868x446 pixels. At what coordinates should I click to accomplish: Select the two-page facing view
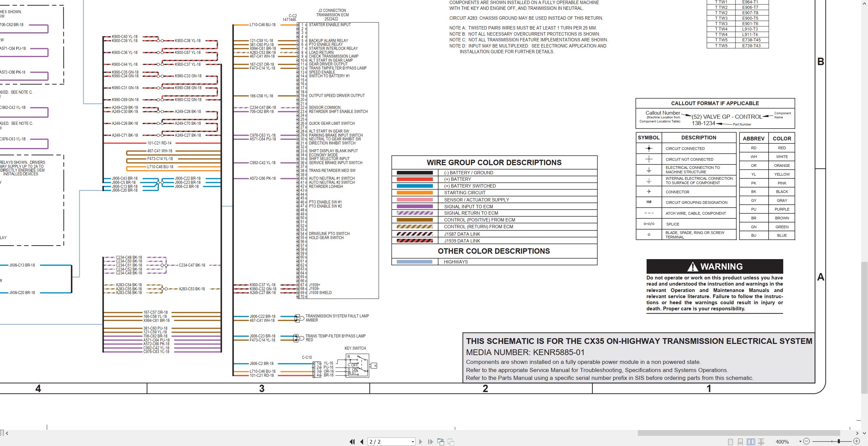coord(751,442)
